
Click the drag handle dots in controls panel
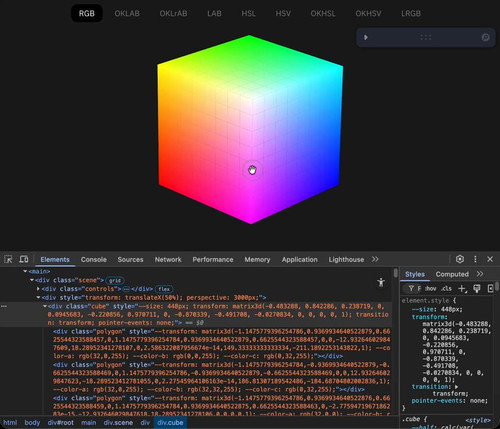coord(426,37)
